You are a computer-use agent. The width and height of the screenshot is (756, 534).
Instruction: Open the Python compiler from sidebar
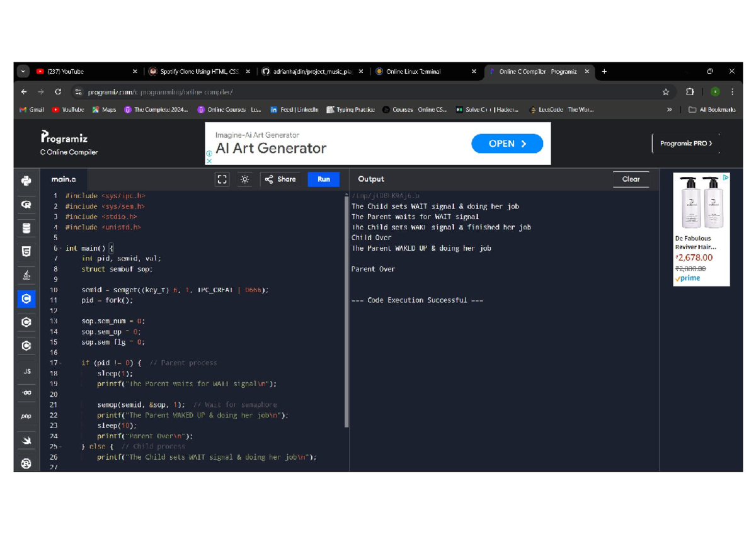pos(26,181)
